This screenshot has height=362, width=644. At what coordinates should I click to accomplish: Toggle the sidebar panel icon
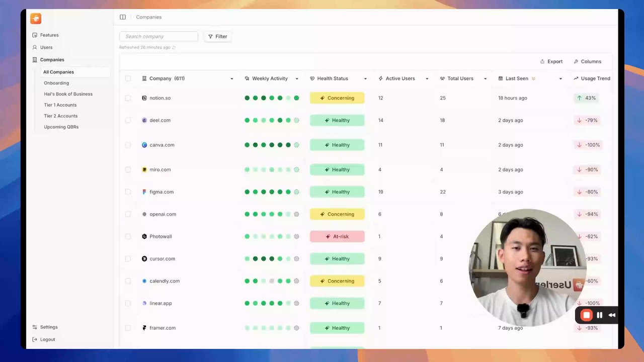(x=123, y=17)
